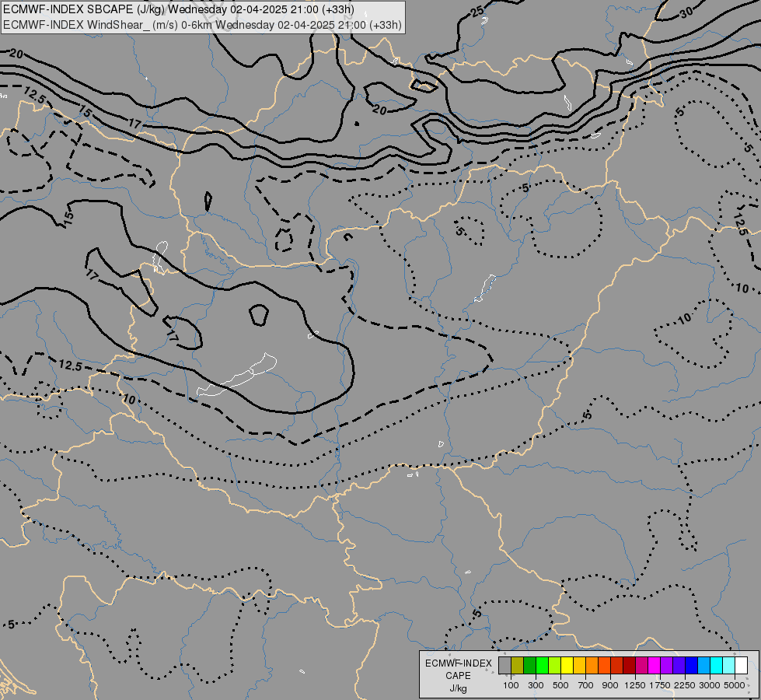Viewport: 761px width, 700px height.
Task: Click the dark maroon red legend swatch
Action: [x=629, y=665]
